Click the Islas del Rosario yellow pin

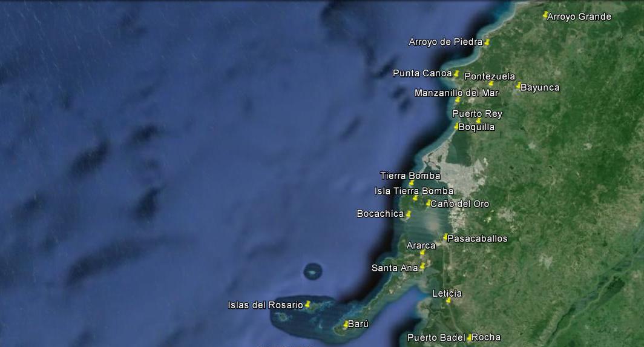(307, 304)
